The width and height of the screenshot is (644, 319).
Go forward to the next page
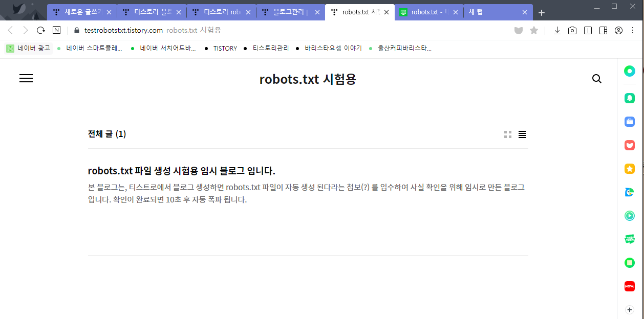coord(25,31)
